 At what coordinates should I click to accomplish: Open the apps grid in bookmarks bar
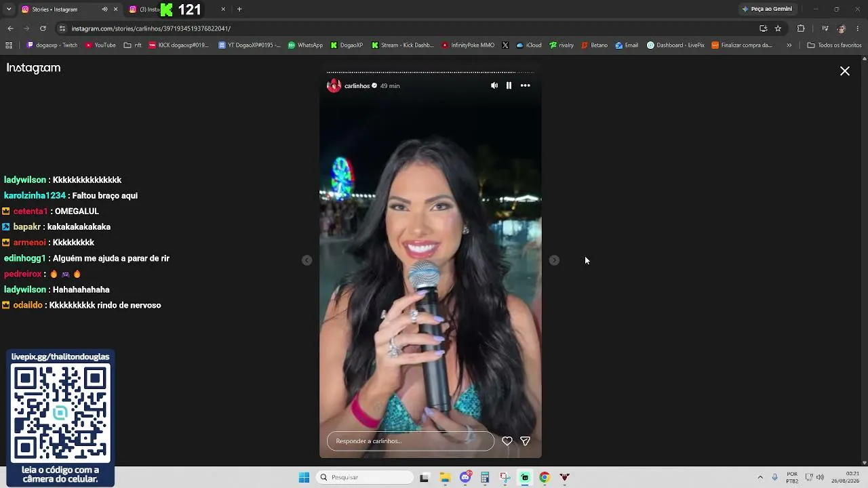(x=9, y=45)
